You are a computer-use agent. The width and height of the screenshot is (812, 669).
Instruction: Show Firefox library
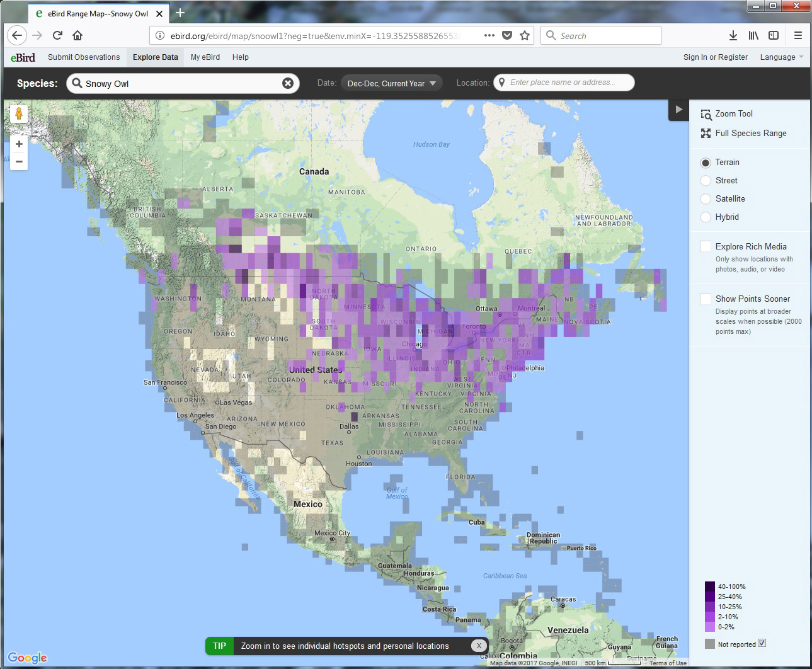pos(753,35)
